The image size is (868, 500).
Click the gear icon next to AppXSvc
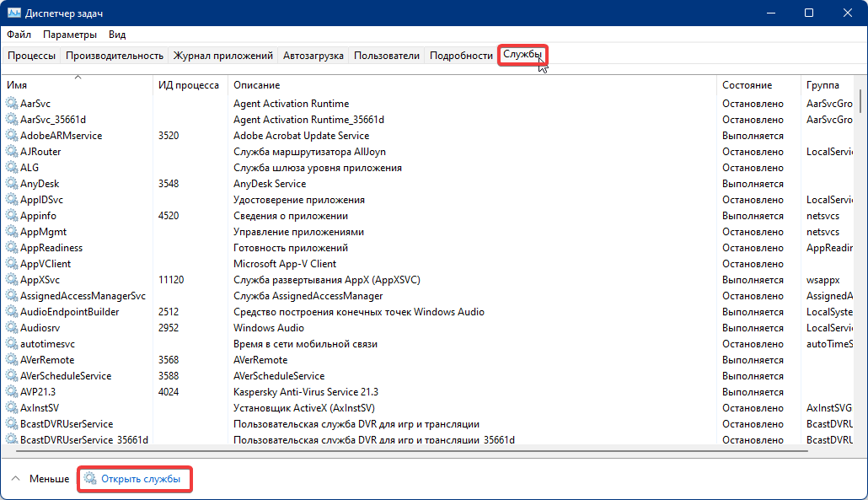(x=12, y=280)
